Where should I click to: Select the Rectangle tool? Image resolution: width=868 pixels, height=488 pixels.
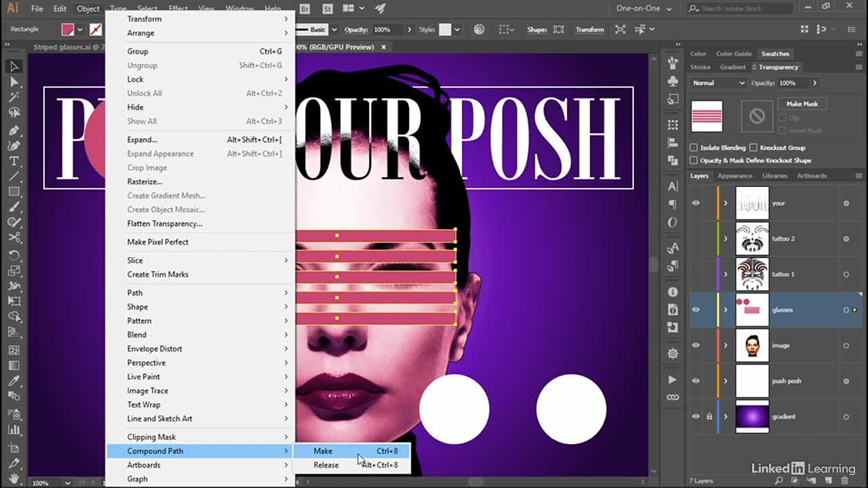click(14, 192)
